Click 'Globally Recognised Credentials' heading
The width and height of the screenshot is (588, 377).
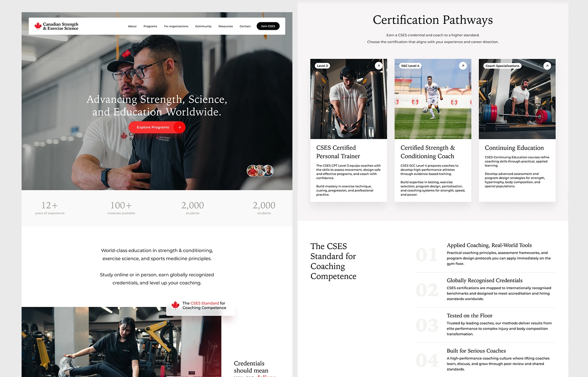pyautogui.click(x=485, y=281)
